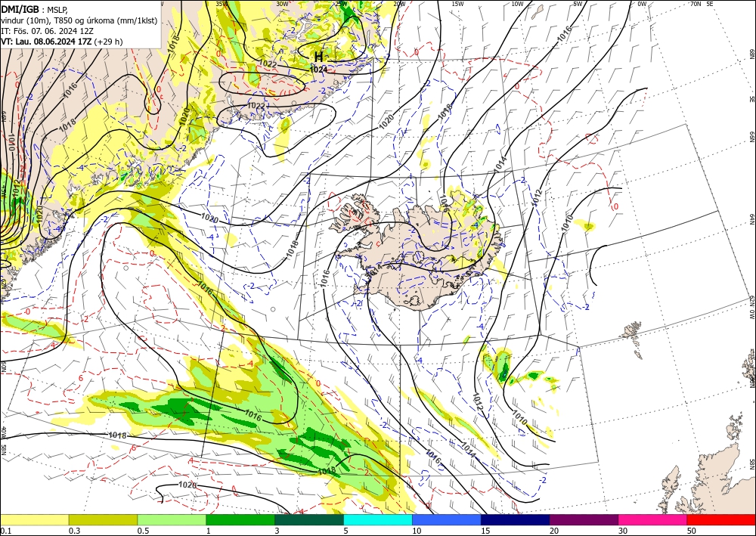
Task: Click the '30' legend value
Action: click(623, 531)
